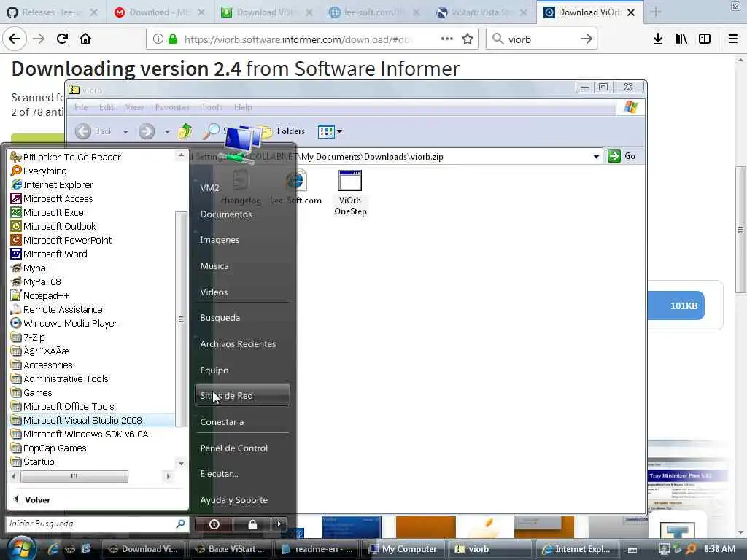This screenshot has height=560, width=747.
Task: Launch Microsoft Excel
Action: click(x=49, y=212)
